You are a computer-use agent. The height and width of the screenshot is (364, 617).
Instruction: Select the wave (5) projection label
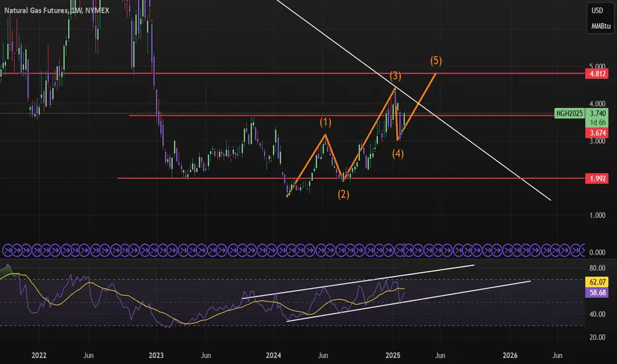click(x=436, y=61)
